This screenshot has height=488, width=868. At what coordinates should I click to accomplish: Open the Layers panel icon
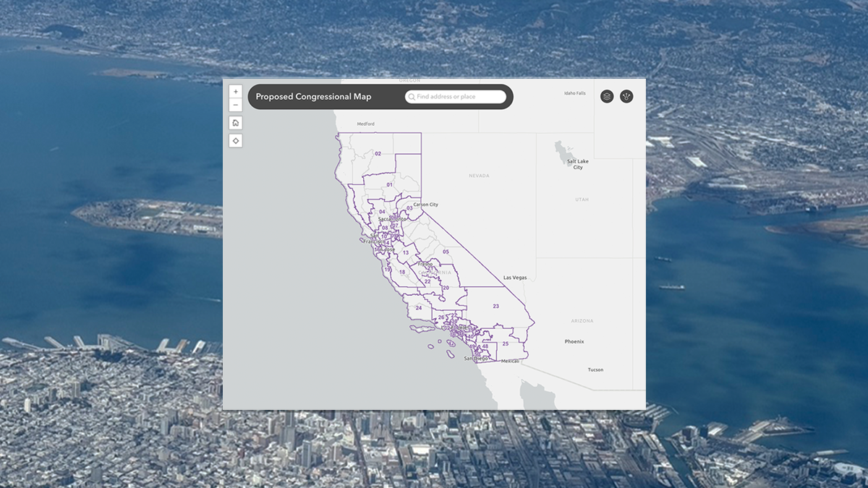pyautogui.click(x=606, y=95)
